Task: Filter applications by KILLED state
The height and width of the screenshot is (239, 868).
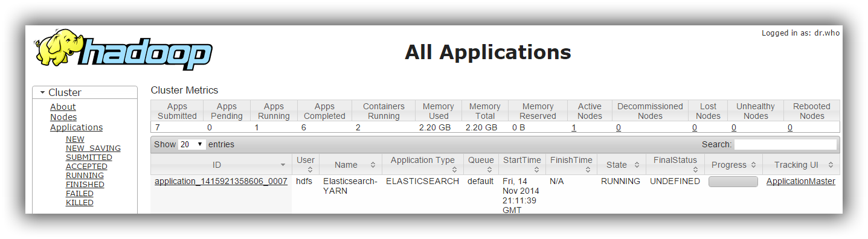Action: click(x=80, y=203)
